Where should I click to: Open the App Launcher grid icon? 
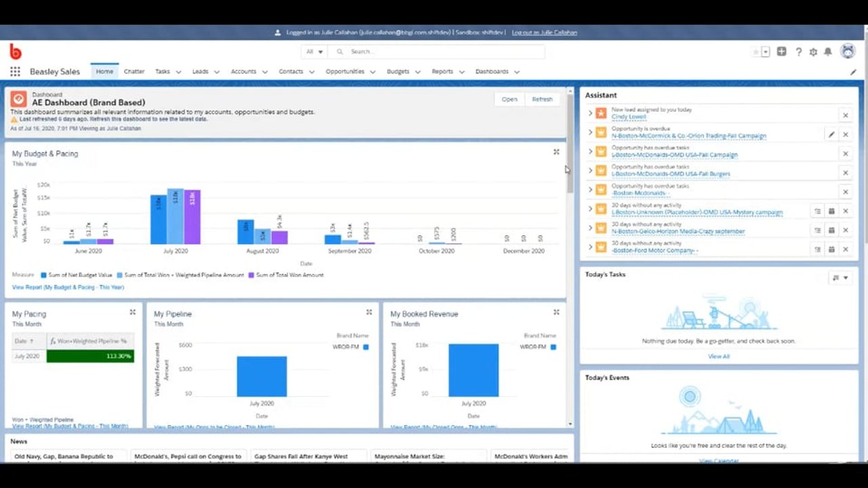[x=15, y=71]
